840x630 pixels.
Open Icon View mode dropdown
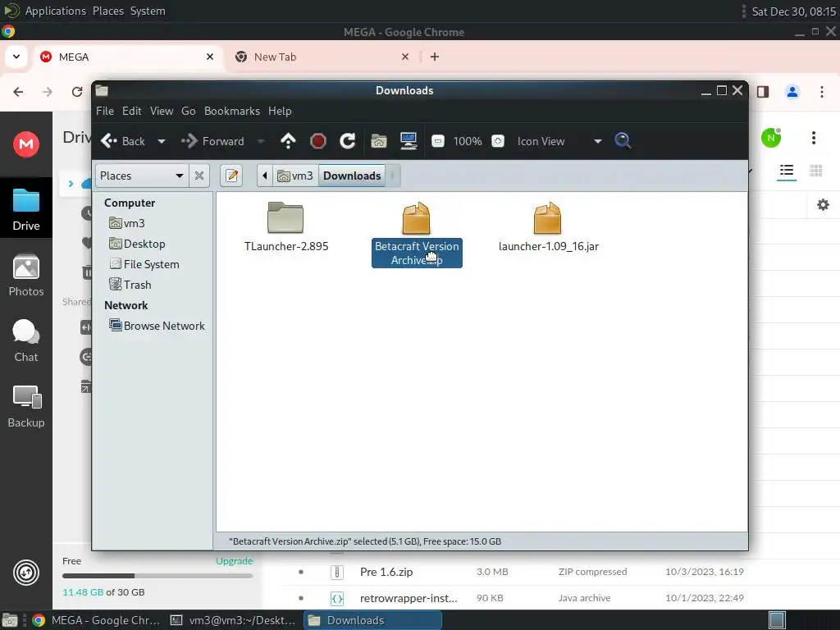coord(559,141)
